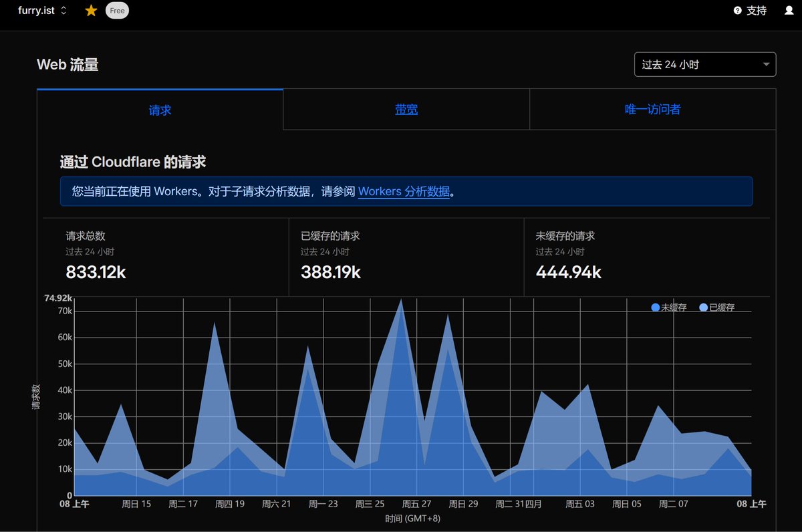Screen dimensions: 802x532
Task: Click the 周六 21 axis label
Action: click(x=277, y=504)
